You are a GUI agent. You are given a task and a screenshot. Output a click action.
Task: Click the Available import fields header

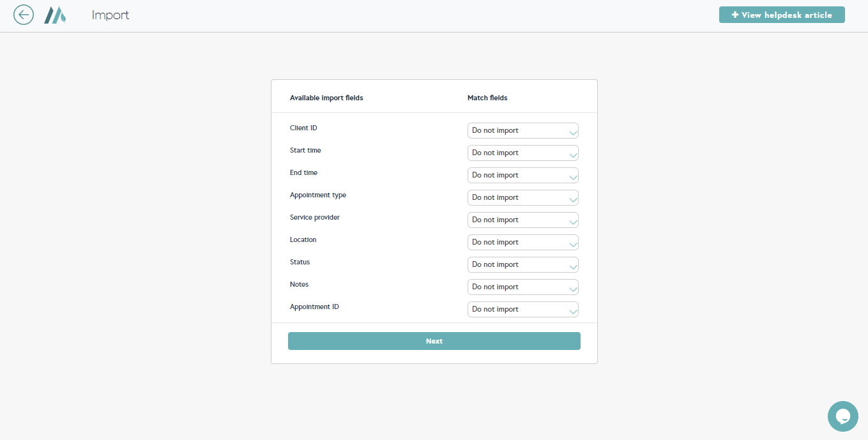(x=326, y=98)
